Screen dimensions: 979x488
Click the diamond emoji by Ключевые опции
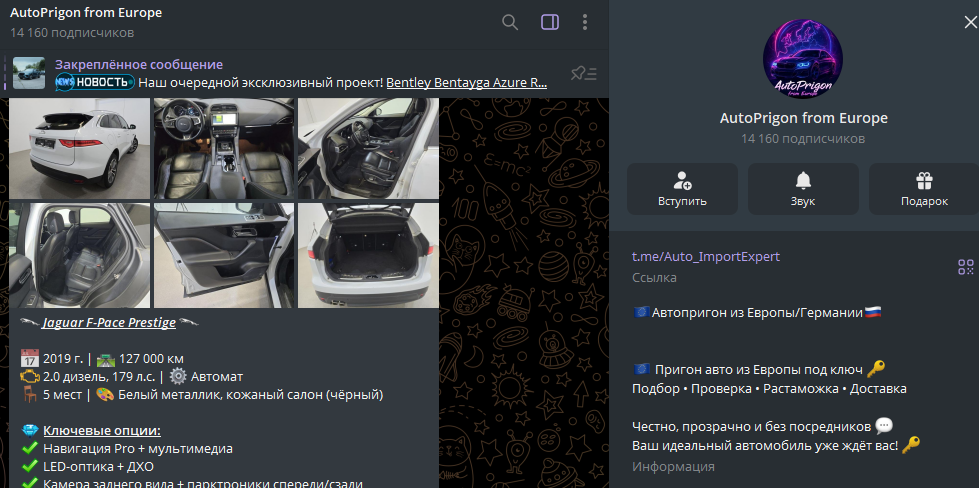[x=30, y=431]
